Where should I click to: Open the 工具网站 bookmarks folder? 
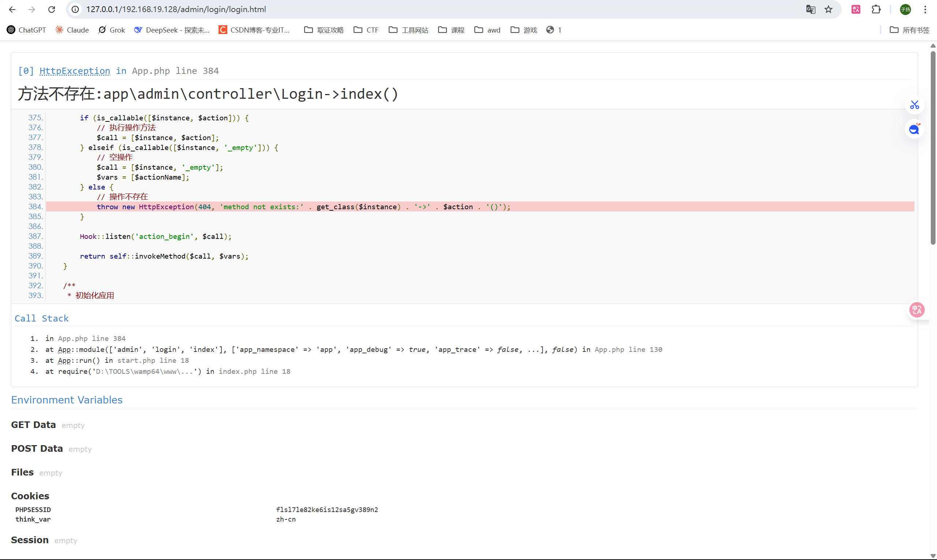point(408,30)
